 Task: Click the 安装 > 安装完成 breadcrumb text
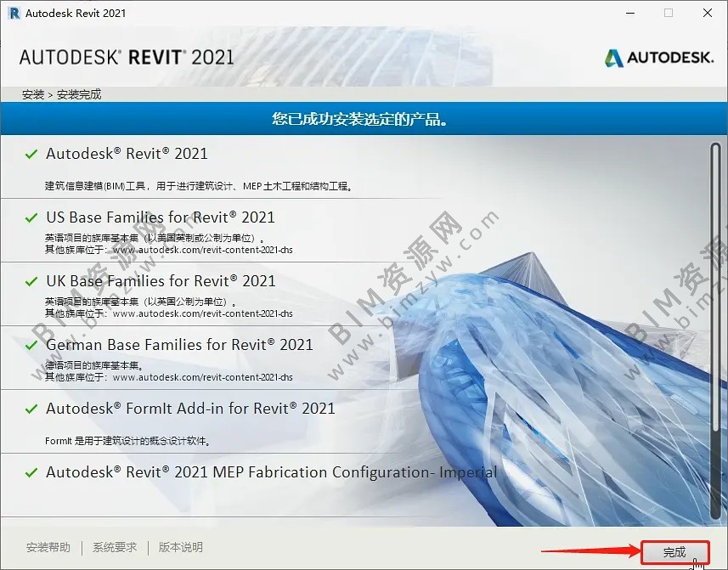click(61, 94)
